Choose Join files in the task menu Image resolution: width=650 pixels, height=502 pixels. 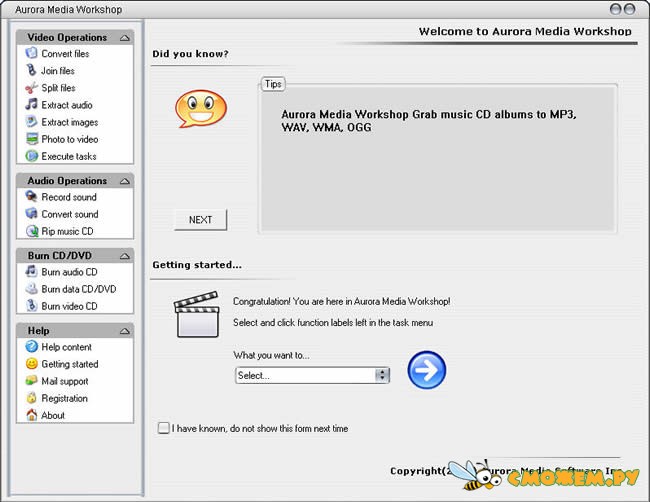click(x=58, y=70)
